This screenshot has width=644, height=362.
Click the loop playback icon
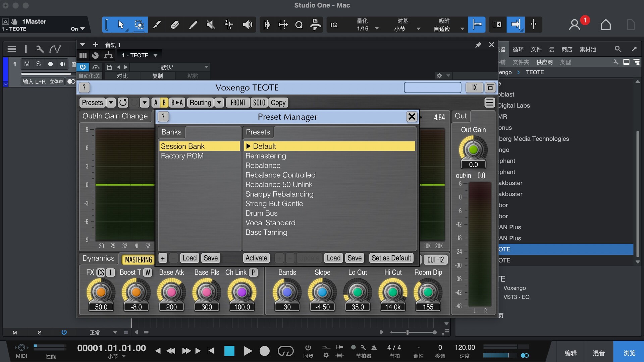(285, 351)
